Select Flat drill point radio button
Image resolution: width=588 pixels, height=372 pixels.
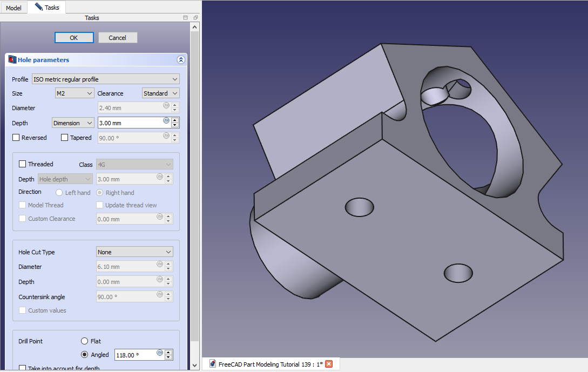pos(84,341)
